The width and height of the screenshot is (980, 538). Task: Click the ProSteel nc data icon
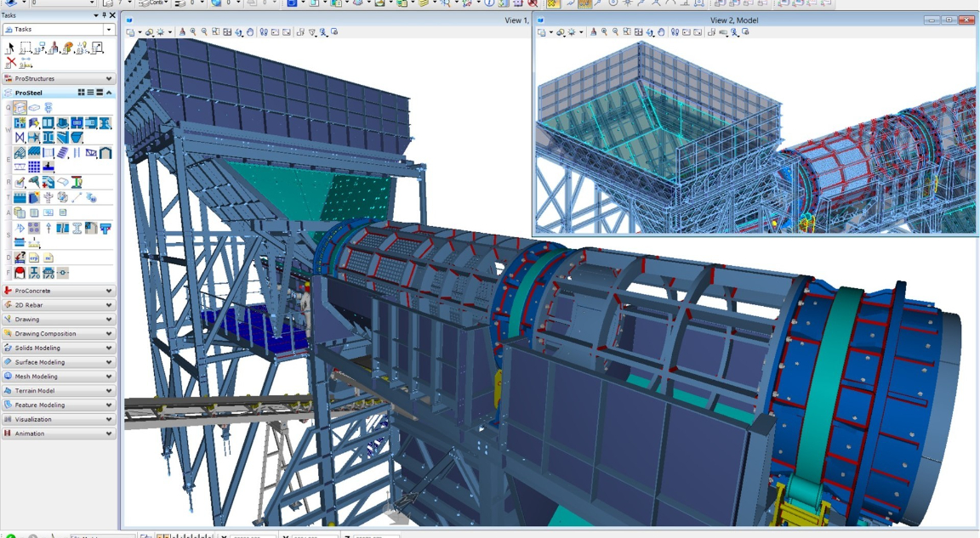pos(48,258)
